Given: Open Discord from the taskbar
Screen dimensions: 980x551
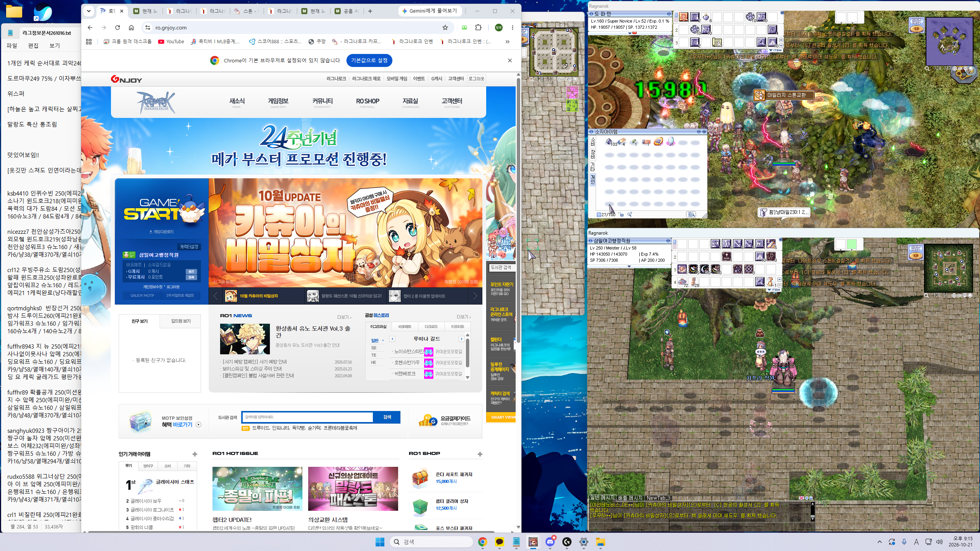Looking at the screenshot, I should coord(550,542).
